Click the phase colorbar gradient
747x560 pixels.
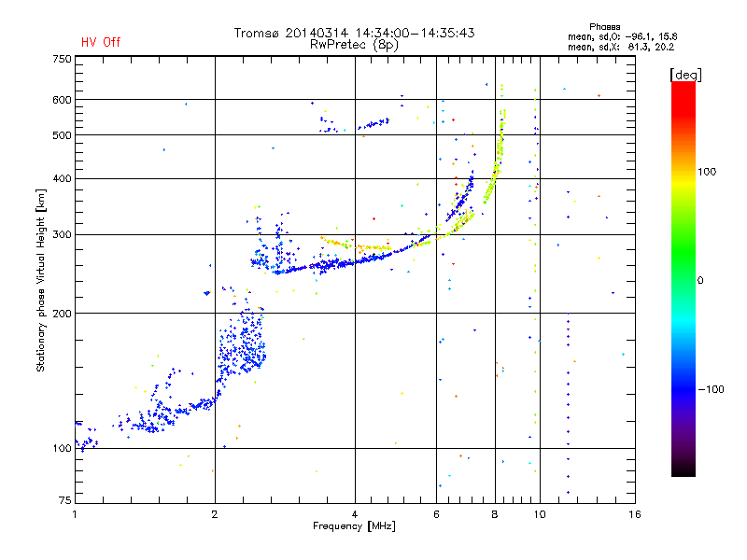coord(684,278)
